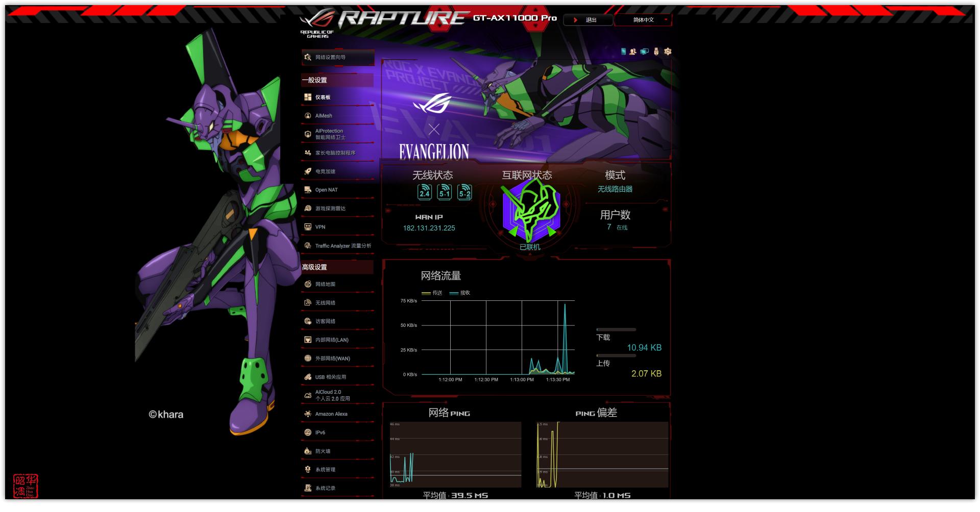The image size is (980, 512).
Task: Click the 接收 legend entry
Action: (x=460, y=293)
